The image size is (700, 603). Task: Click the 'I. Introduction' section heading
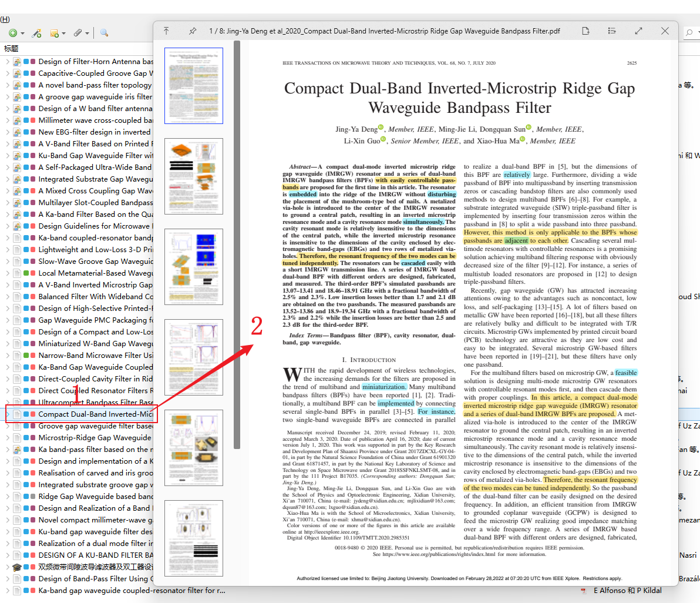[369, 360]
